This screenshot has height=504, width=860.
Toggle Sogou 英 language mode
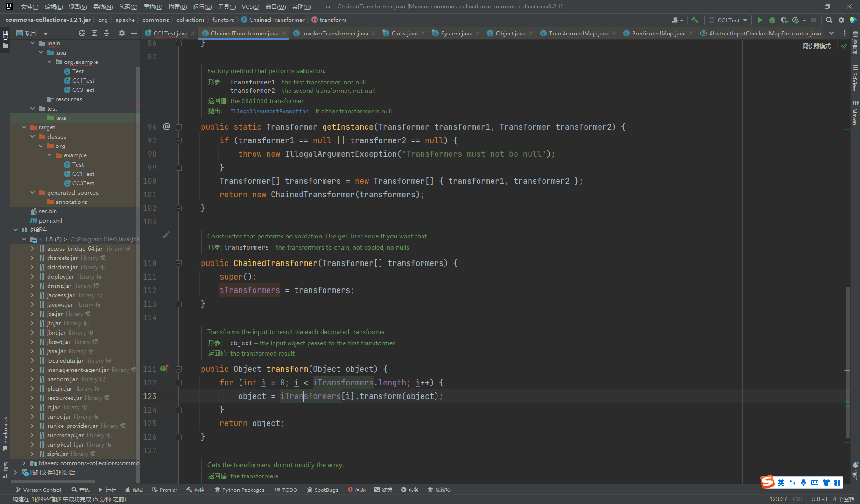tap(781, 483)
